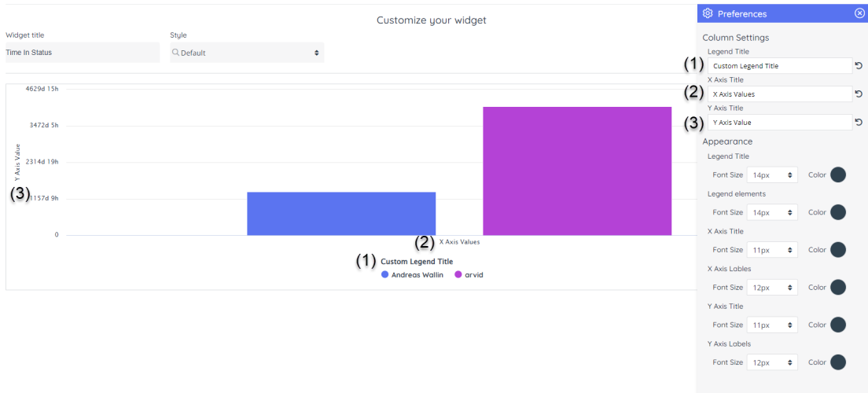The image size is (868, 393).
Task: Reset the Legend Title field
Action: [x=859, y=66]
